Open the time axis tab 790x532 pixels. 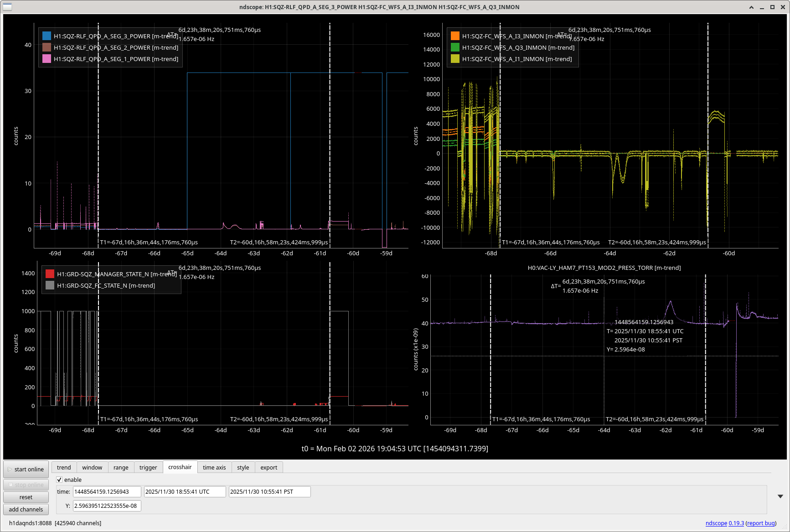tap(214, 467)
